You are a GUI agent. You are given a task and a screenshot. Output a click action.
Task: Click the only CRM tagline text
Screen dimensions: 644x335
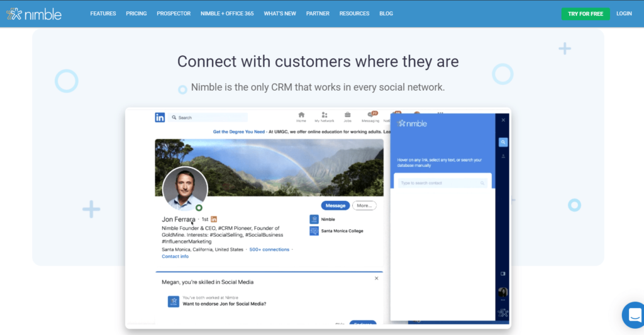[318, 87]
